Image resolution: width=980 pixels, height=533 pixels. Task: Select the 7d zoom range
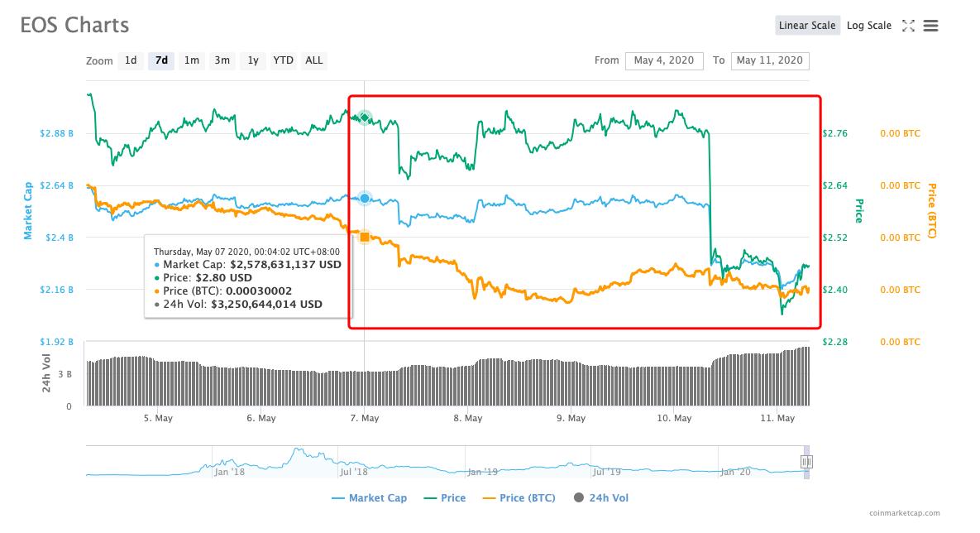161,60
